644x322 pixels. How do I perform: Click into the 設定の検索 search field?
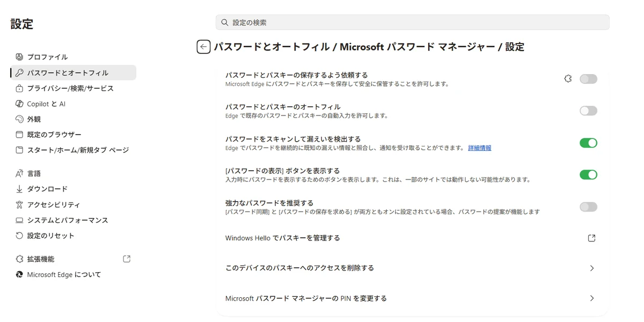click(x=412, y=23)
